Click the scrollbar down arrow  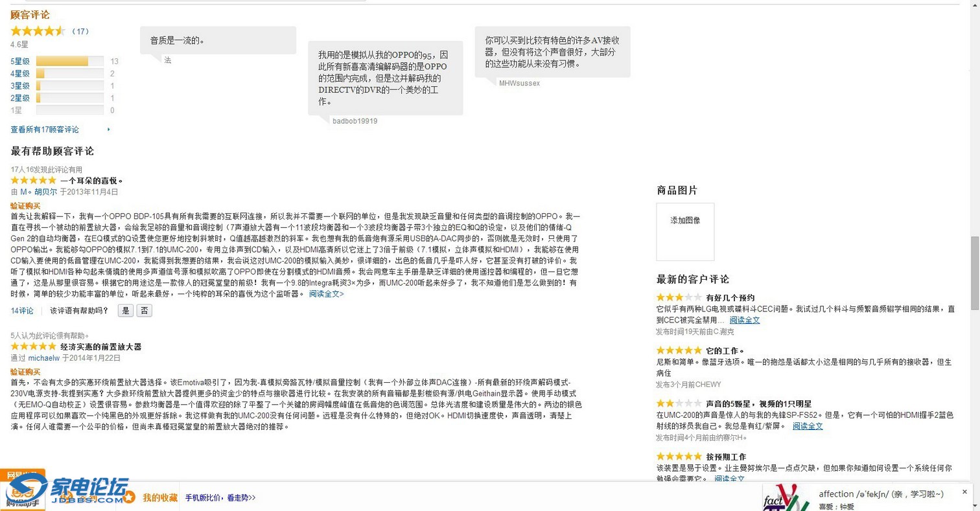click(x=974, y=505)
